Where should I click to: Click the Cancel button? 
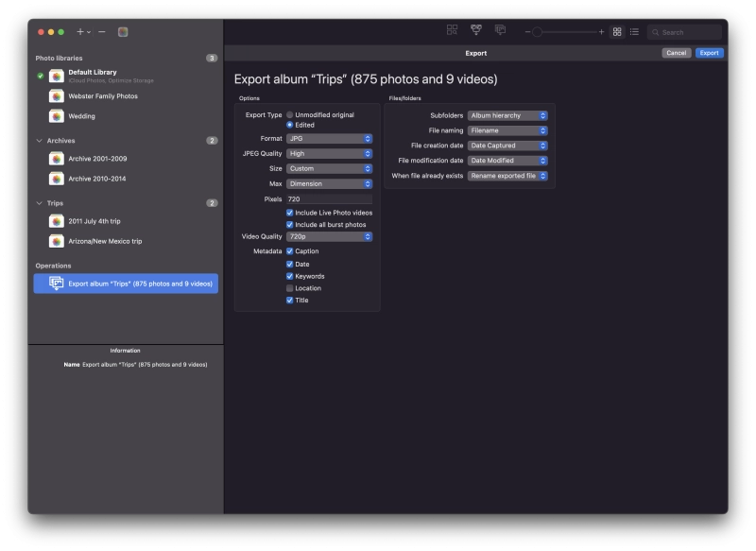[677, 53]
